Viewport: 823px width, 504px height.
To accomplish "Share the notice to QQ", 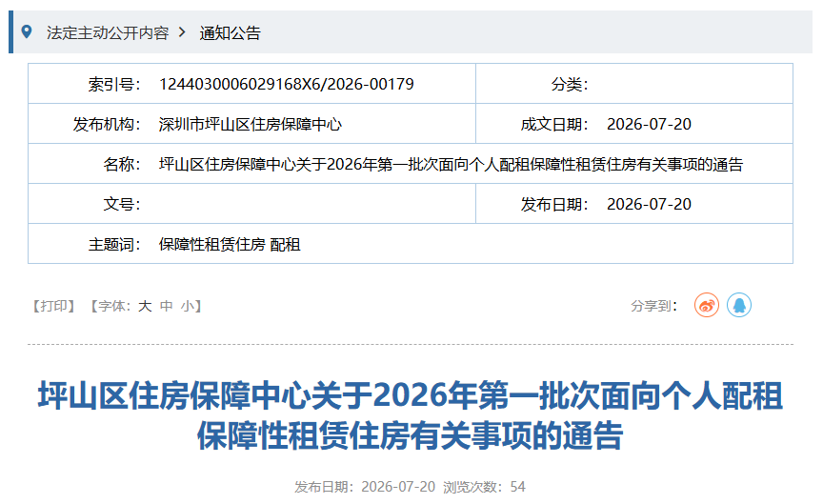I will pyautogui.click(x=739, y=305).
